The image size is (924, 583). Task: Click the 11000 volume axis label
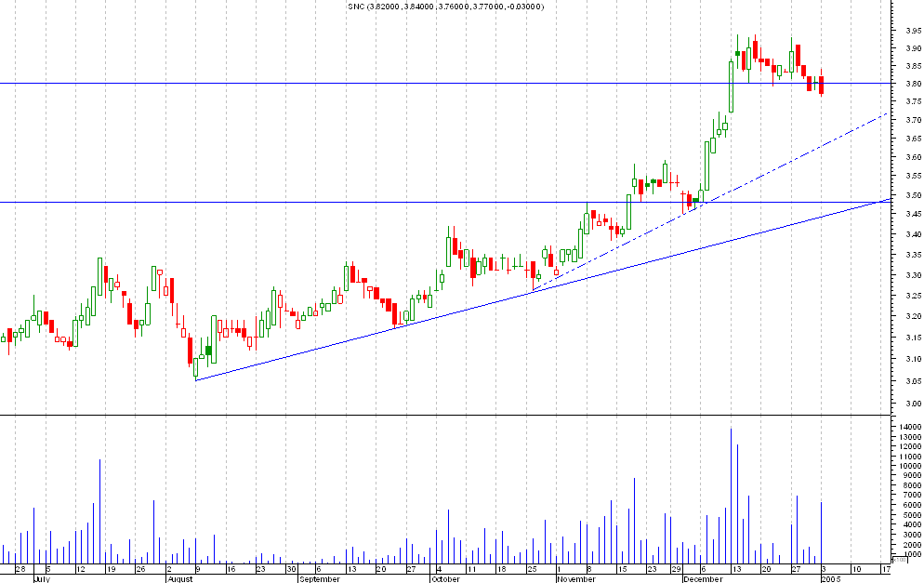pyautogui.click(x=911, y=457)
